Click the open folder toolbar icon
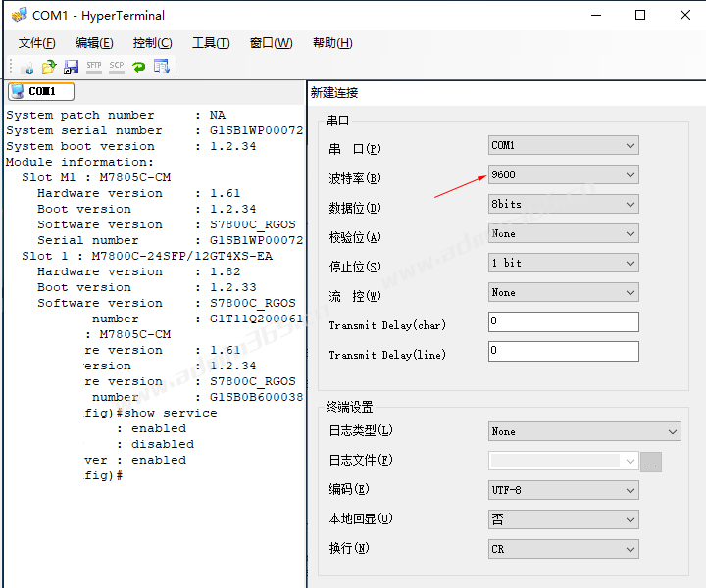 (x=49, y=67)
